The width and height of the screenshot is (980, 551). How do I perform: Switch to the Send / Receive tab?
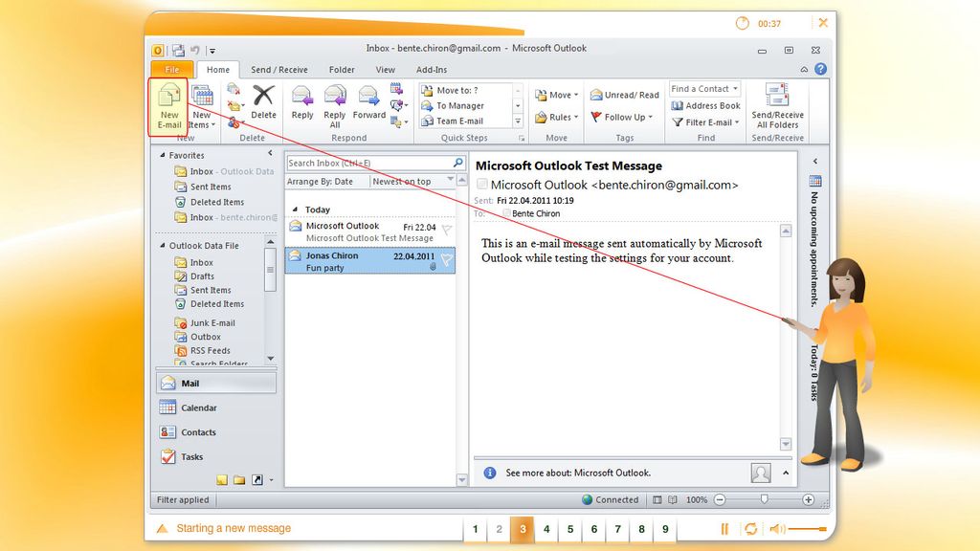pos(279,69)
